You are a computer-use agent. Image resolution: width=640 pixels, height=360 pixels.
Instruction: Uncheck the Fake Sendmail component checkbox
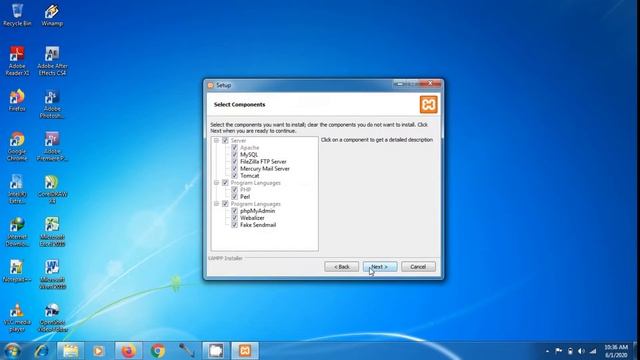point(234,225)
